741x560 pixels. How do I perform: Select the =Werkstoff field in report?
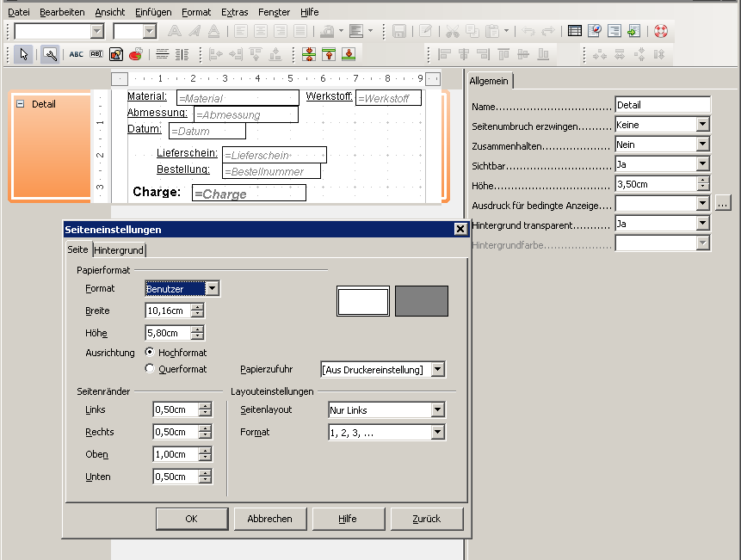tap(388, 98)
